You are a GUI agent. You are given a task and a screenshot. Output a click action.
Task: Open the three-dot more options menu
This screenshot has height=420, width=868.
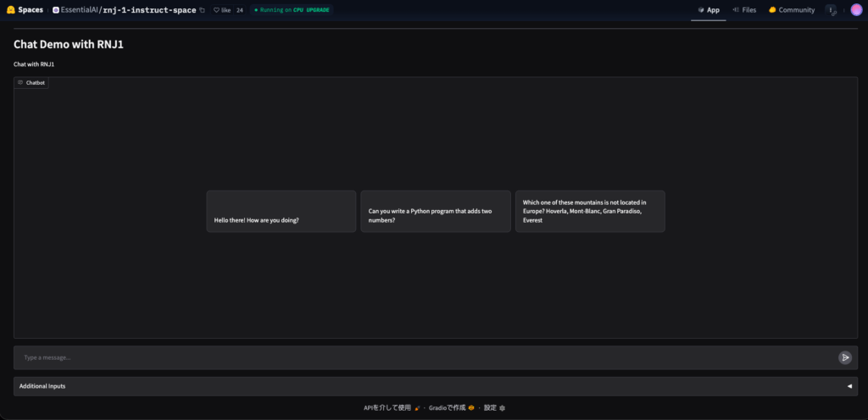[832, 10]
